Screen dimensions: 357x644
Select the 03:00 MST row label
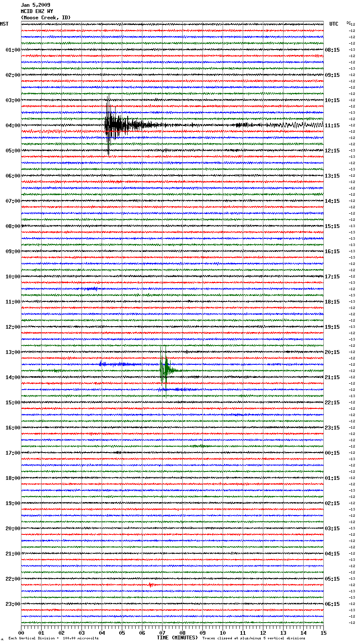click(x=13, y=100)
